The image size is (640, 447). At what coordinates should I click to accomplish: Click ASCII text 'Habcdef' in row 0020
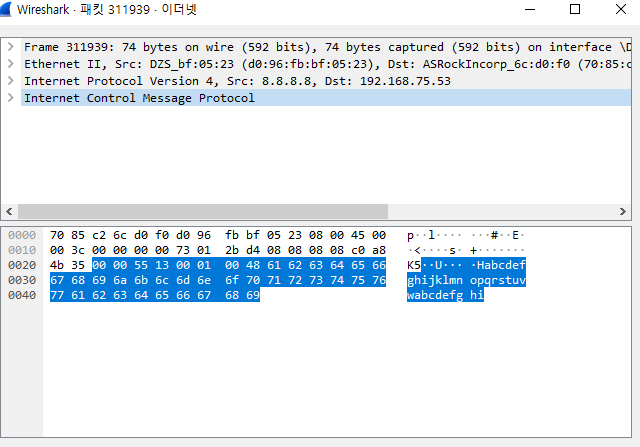(501, 265)
